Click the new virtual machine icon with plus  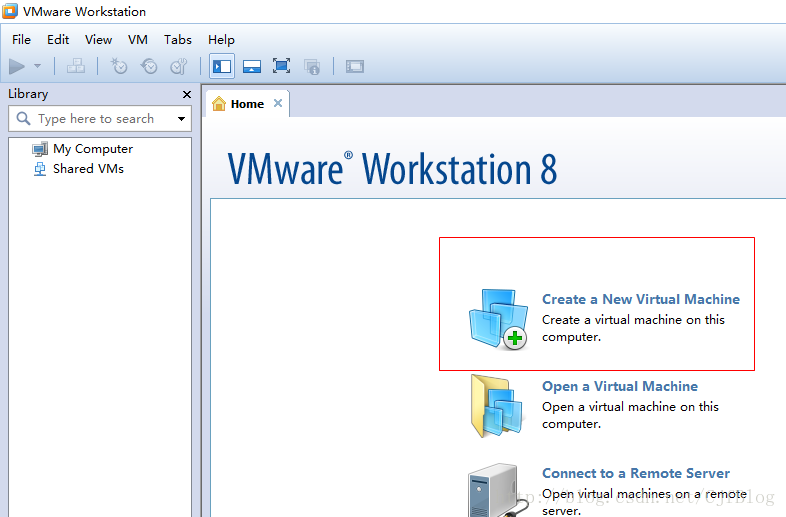pyautogui.click(x=498, y=319)
